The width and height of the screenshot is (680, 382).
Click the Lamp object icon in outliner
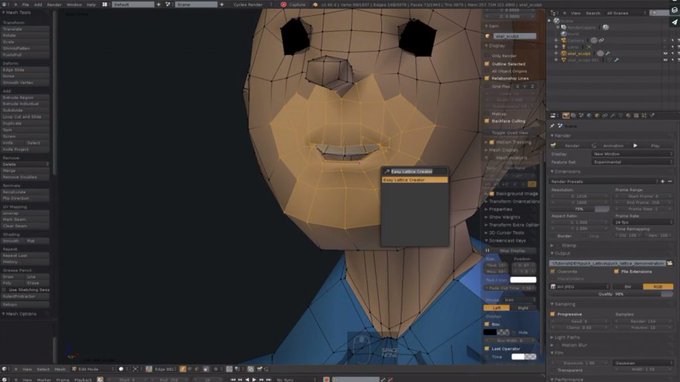(563, 47)
